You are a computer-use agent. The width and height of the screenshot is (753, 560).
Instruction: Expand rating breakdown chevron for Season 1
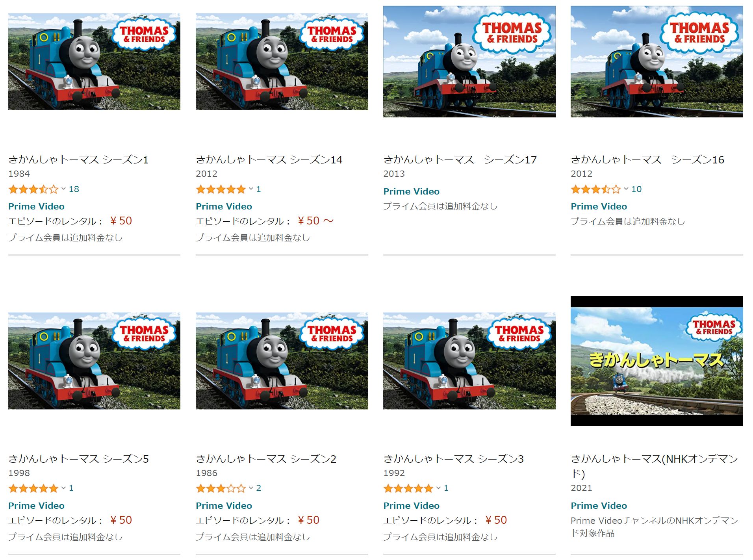click(63, 189)
